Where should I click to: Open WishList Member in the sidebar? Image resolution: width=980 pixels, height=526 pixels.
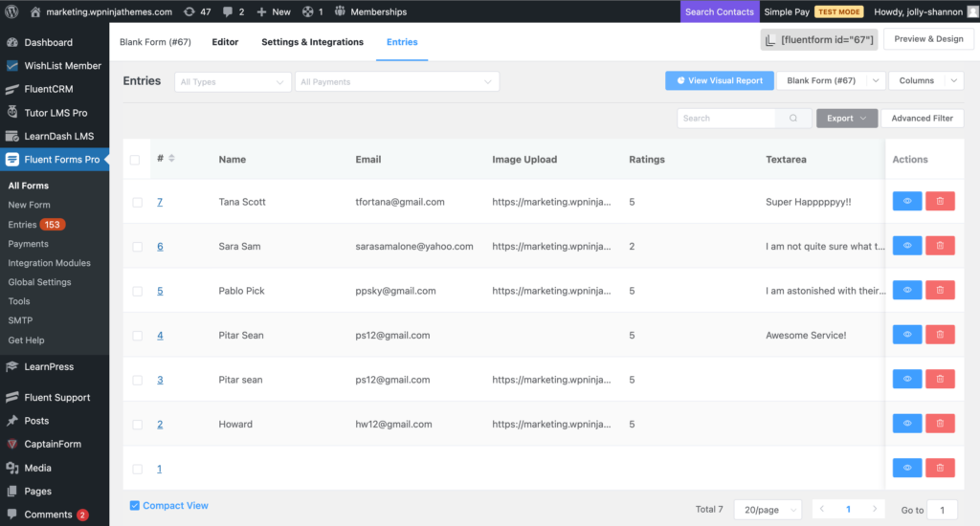pyautogui.click(x=55, y=66)
